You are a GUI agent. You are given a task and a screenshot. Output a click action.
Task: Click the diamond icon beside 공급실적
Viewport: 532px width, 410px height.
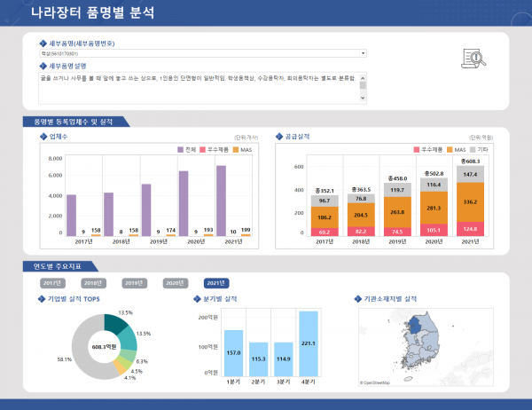[278, 137]
